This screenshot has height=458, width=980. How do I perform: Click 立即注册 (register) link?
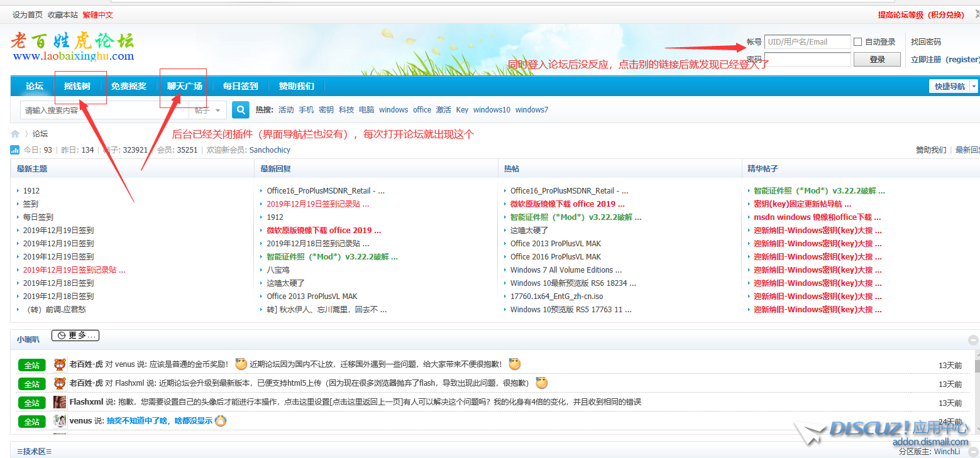pyautogui.click(x=945, y=60)
